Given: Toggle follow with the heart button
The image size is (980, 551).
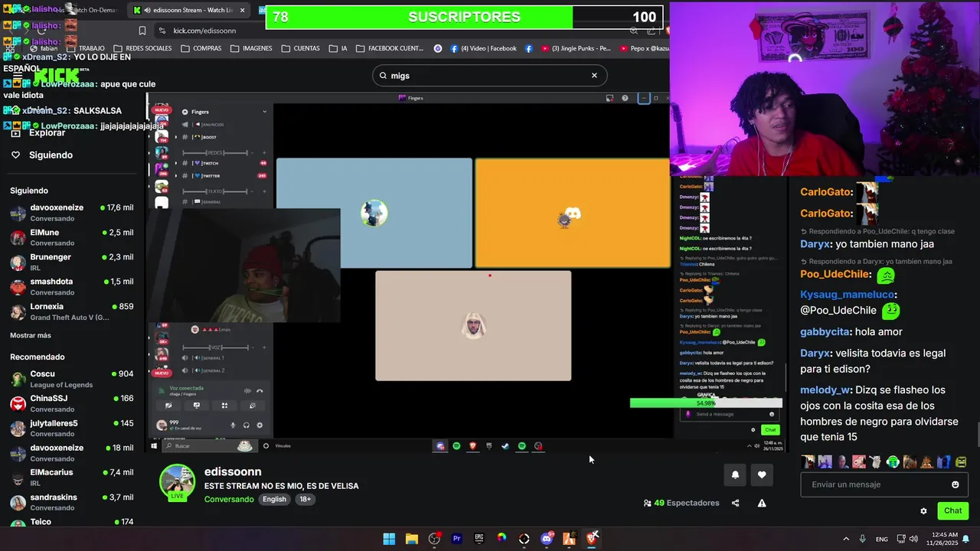Looking at the screenshot, I should pos(762,475).
